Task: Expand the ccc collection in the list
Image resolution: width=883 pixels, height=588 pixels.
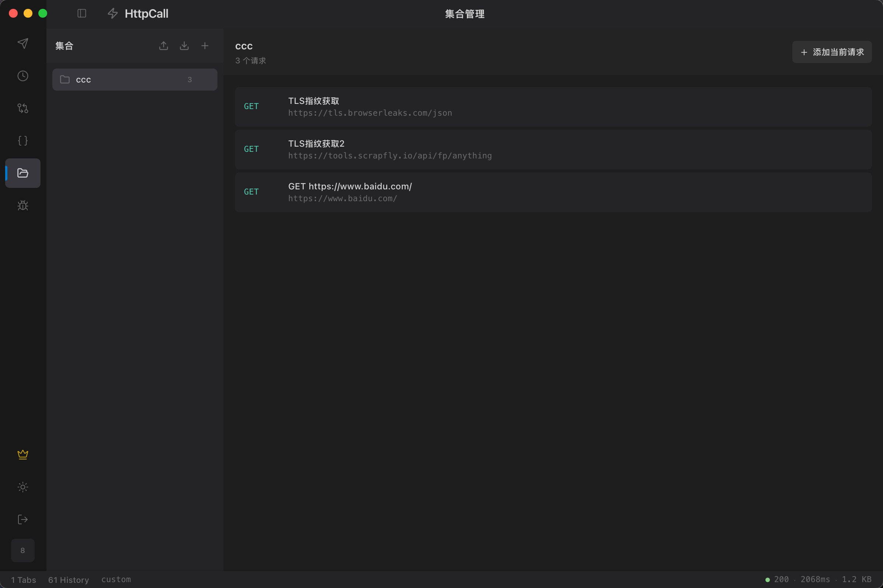Action: click(x=135, y=80)
